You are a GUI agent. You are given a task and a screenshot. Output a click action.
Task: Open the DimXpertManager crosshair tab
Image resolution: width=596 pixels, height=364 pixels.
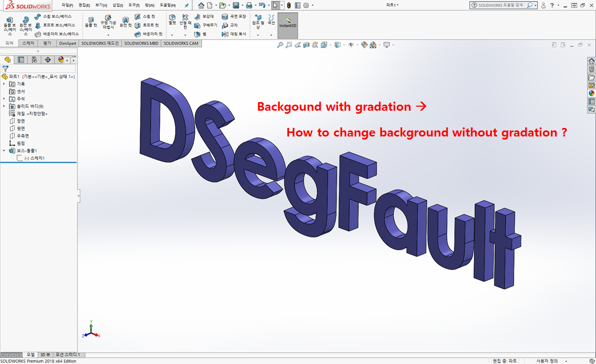click(x=48, y=60)
